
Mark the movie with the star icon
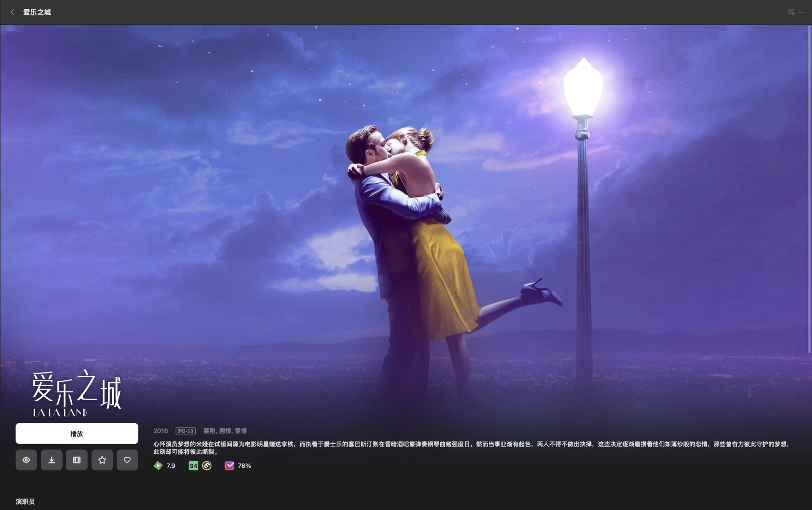coord(102,460)
